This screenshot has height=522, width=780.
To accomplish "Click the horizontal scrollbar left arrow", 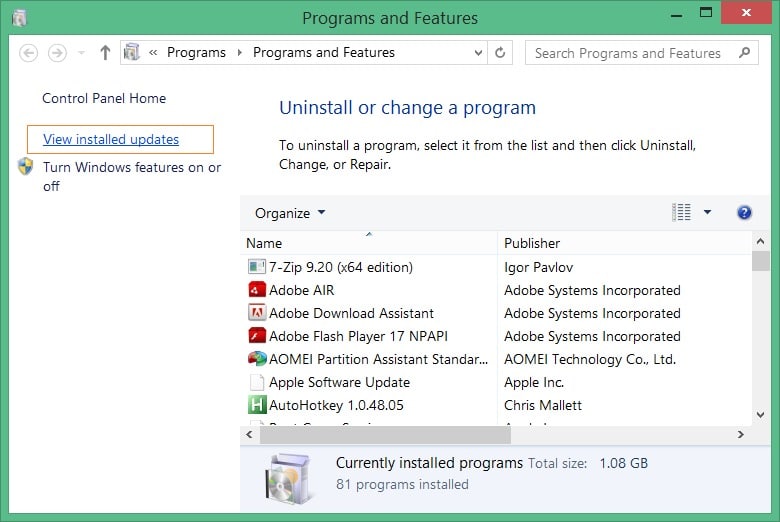I will (250, 434).
